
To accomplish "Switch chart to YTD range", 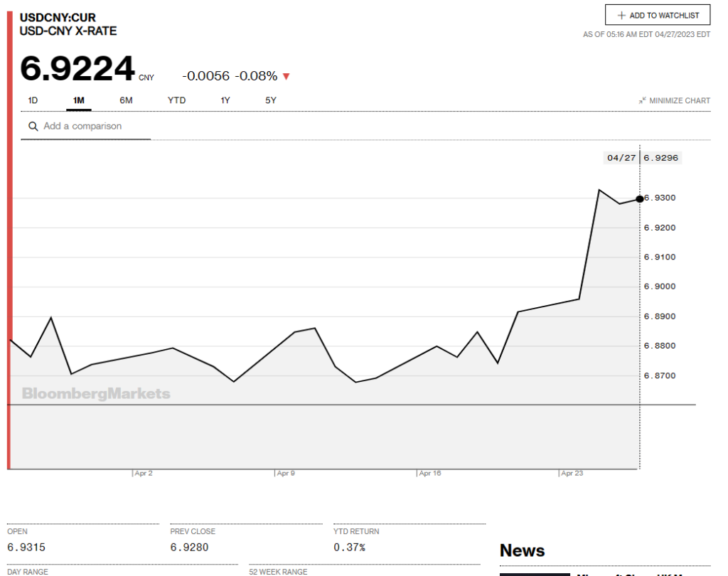I will [x=176, y=100].
